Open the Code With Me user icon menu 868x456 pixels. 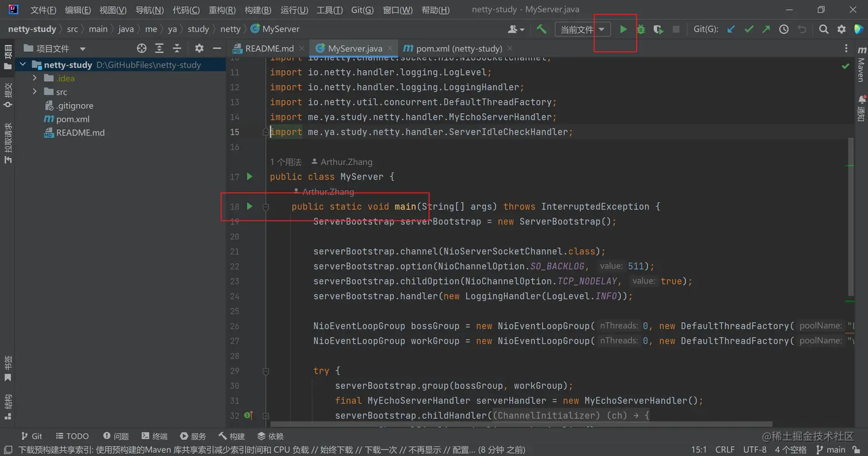coord(516,29)
